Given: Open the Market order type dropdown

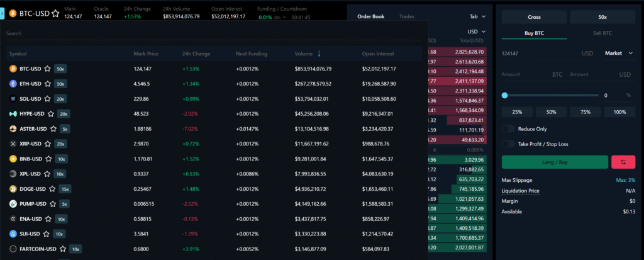Looking at the screenshot, I should coord(619,54).
